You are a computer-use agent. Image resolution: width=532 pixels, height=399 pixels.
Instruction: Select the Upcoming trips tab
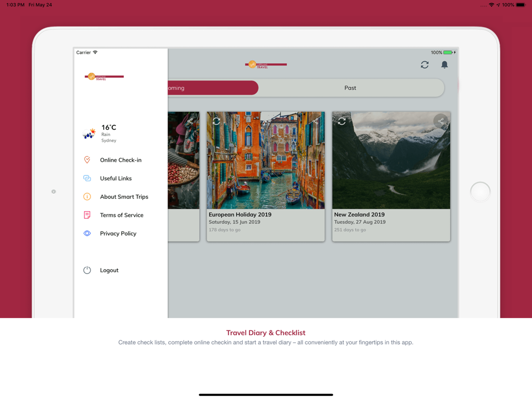click(x=213, y=88)
